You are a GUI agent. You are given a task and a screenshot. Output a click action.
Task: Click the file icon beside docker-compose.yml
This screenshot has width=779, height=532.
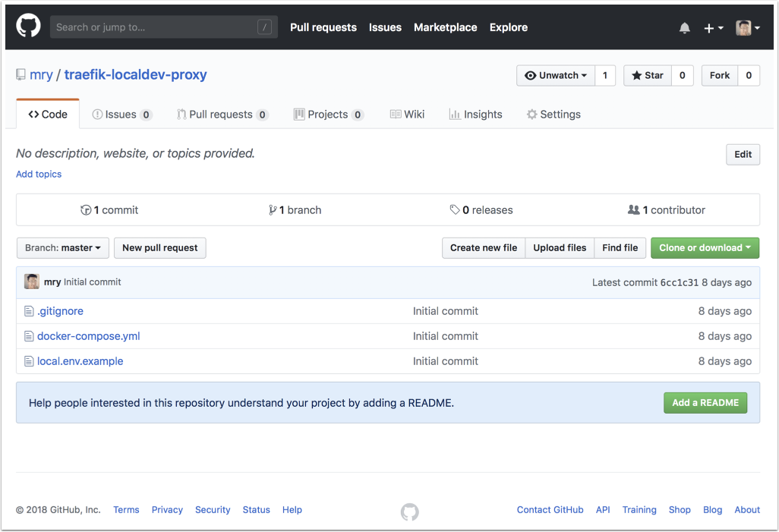pyautogui.click(x=30, y=336)
